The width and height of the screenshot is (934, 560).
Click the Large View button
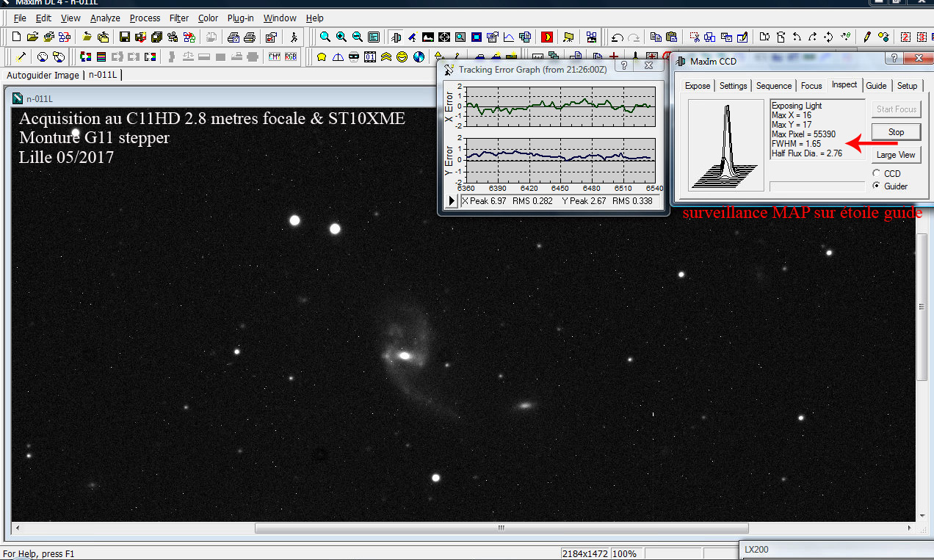coord(896,155)
